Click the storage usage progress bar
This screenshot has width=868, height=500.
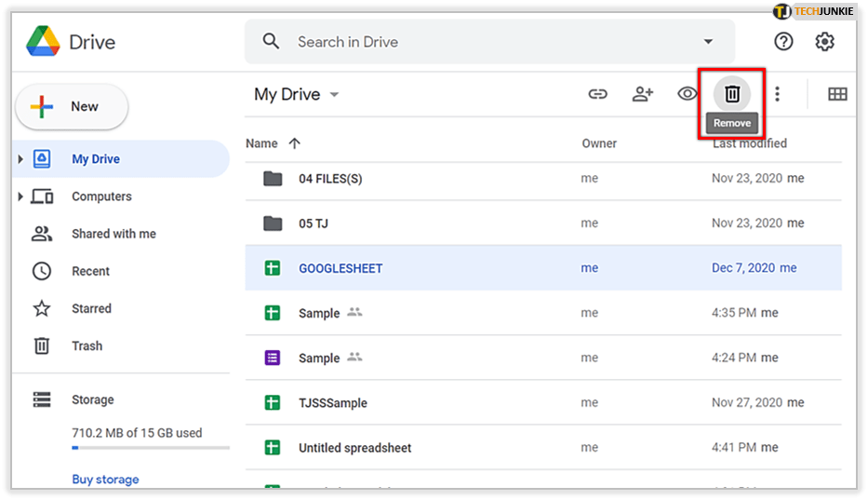click(x=150, y=449)
